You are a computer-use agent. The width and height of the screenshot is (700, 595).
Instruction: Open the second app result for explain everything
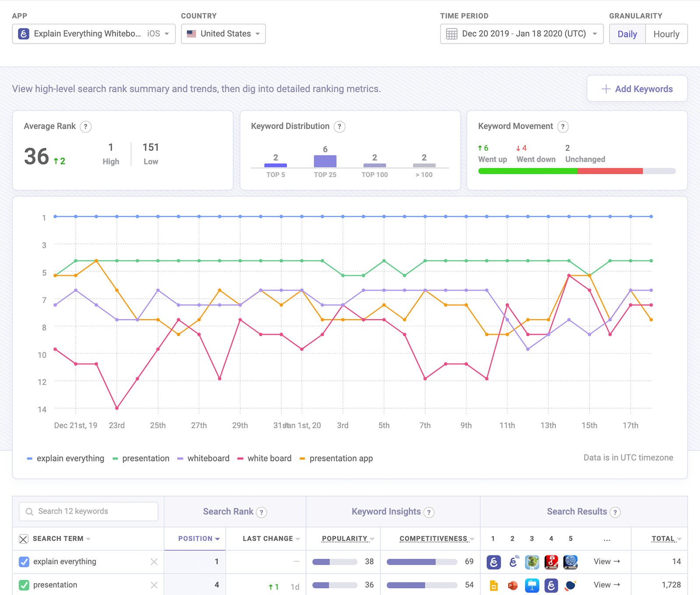(x=513, y=562)
